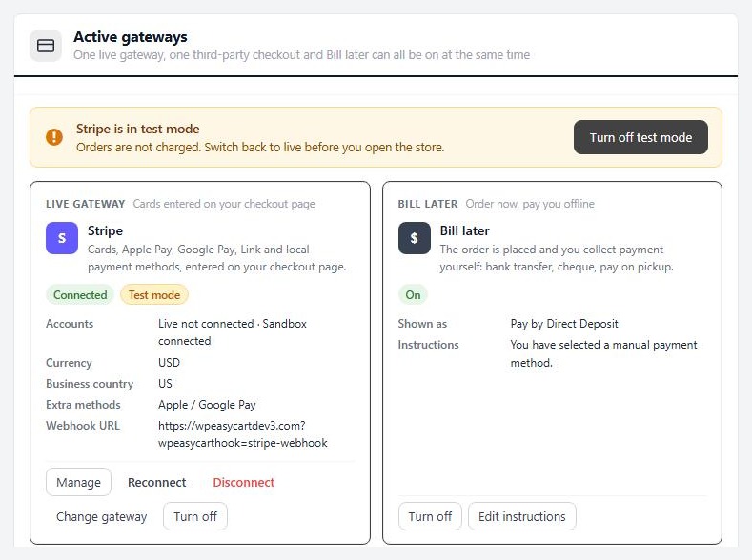Click the Pay by Direct Deposit value
Screen dimensions: 752x560
click(564, 324)
